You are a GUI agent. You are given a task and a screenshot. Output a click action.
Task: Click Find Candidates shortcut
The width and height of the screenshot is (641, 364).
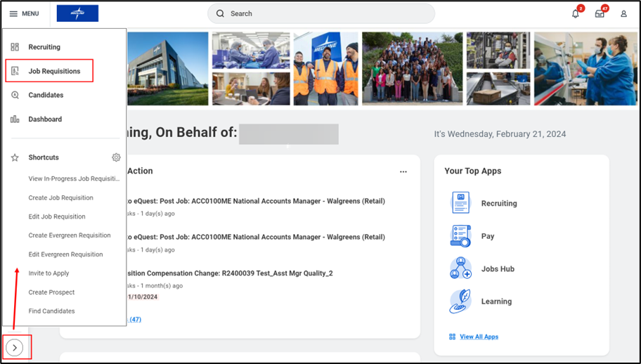pyautogui.click(x=51, y=311)
